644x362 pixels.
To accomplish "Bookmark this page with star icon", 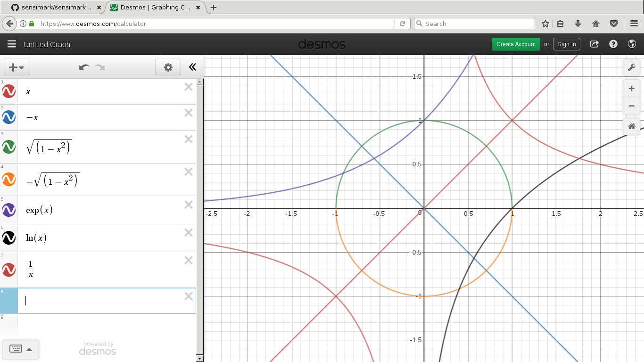I will [545, 24].
